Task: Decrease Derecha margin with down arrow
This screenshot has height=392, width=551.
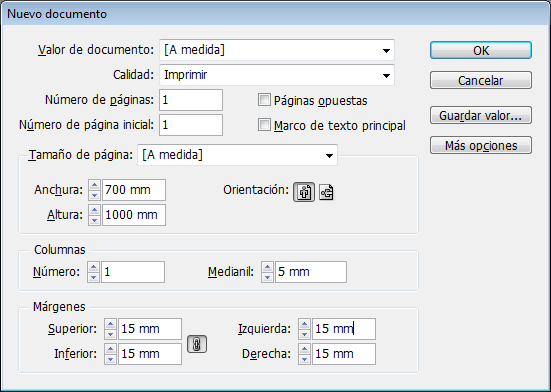Action: [x=304, y=359]
